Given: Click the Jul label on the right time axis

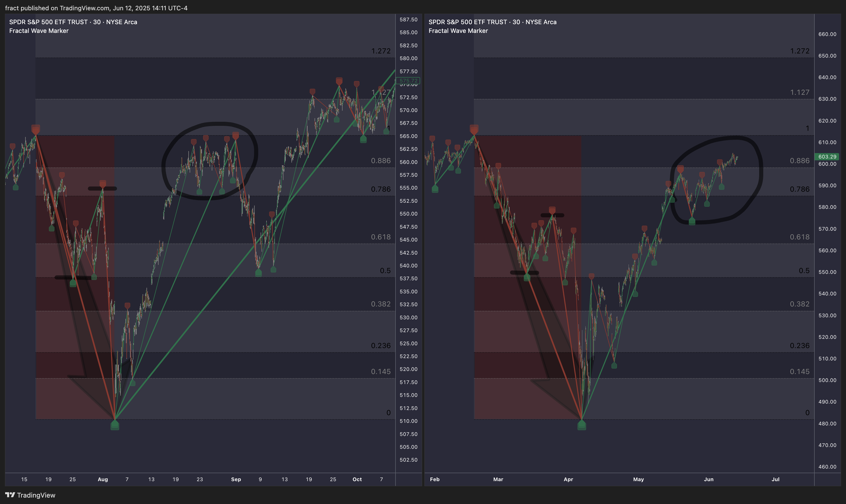Looking at the screenshot, I should pos(776,479).
